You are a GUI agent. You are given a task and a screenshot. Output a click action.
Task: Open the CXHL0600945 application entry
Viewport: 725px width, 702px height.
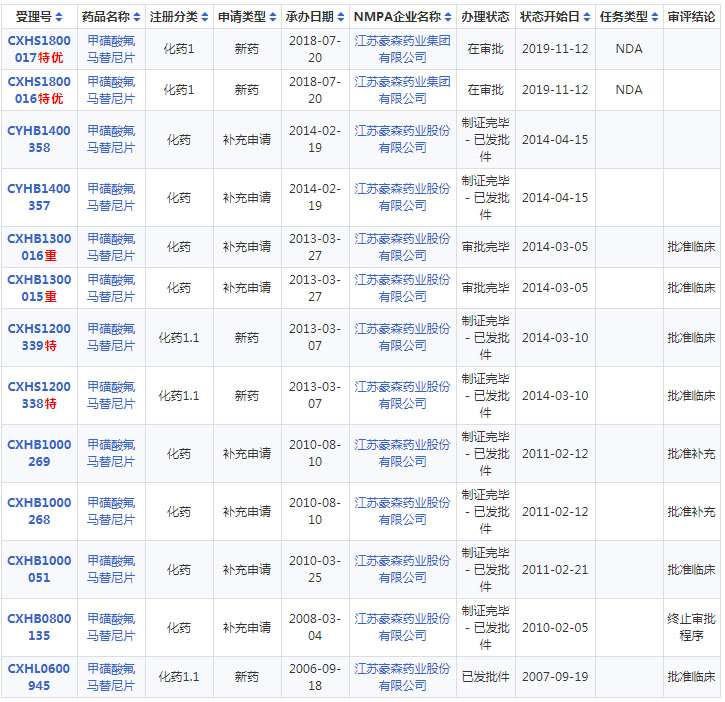(x=38, y=677)
